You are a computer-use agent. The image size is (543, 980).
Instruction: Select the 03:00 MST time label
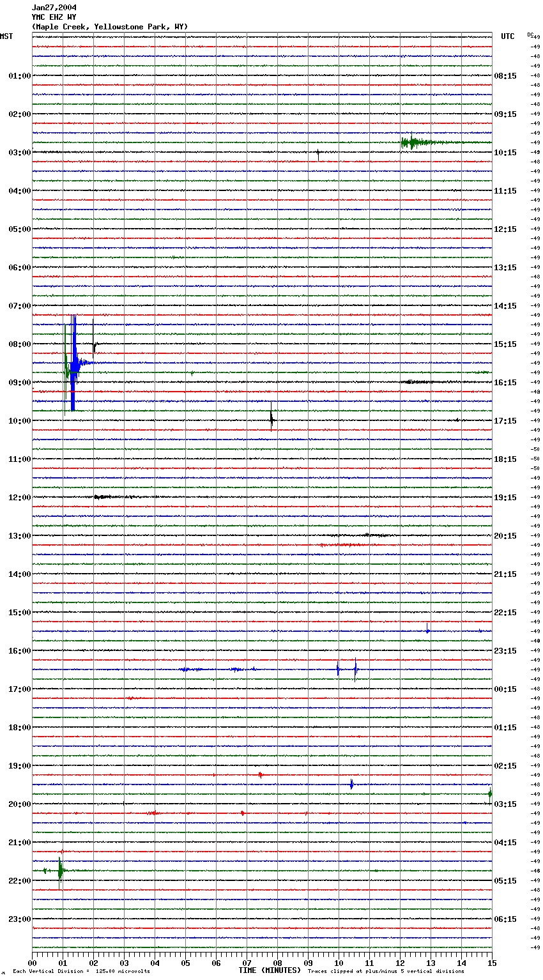pyautogui.click(x=20, y=153)
